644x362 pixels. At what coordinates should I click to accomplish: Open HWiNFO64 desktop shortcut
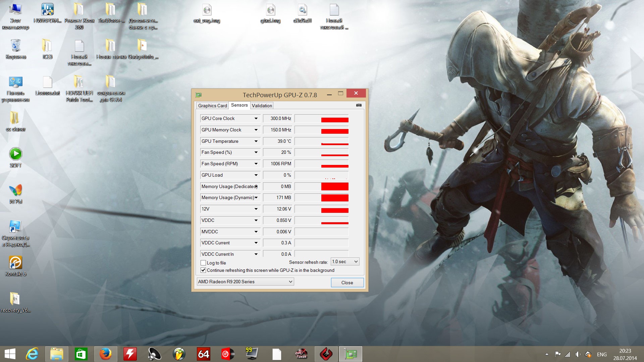pyautogui.click(x=47, y=10)
